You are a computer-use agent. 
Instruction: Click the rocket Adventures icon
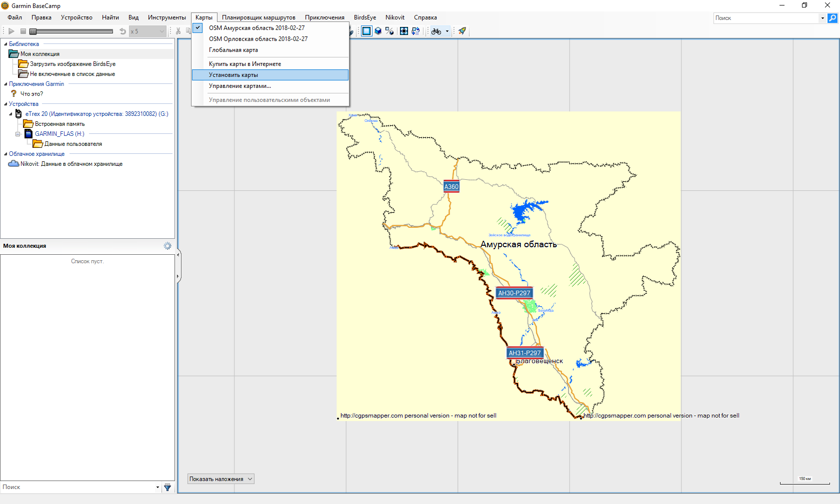(x=462, y=31)
